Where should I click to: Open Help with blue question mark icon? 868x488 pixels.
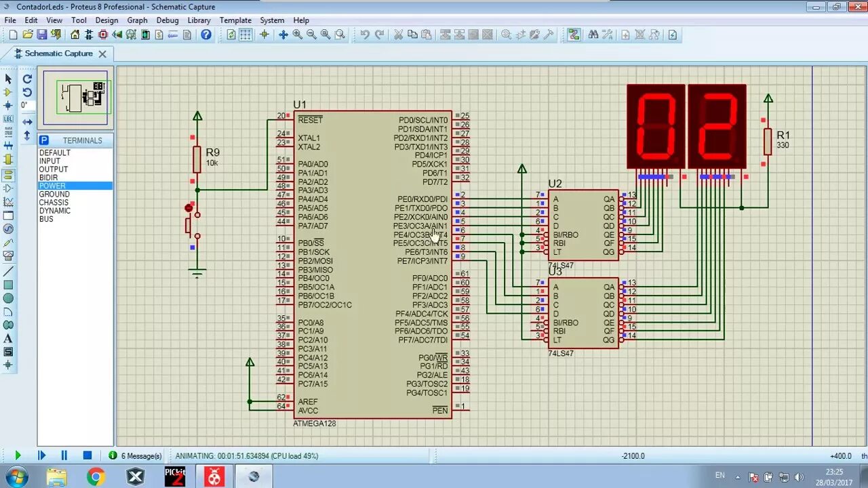[x=206, y=35]
